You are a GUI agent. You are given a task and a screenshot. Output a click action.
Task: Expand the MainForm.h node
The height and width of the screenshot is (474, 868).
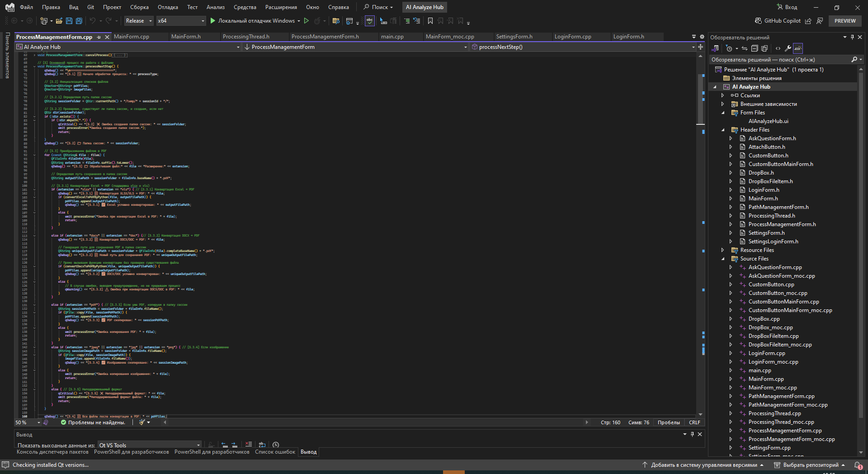coord(731,199)
